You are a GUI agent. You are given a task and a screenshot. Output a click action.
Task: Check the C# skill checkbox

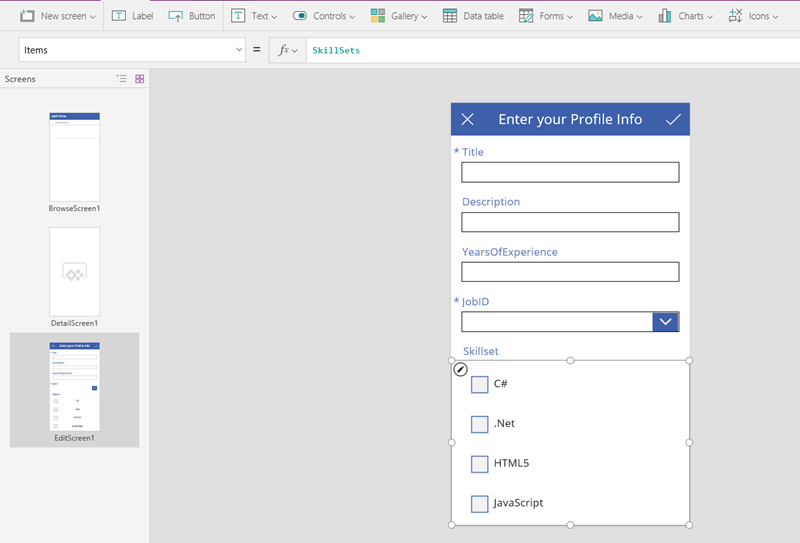(x=480, y=384)
